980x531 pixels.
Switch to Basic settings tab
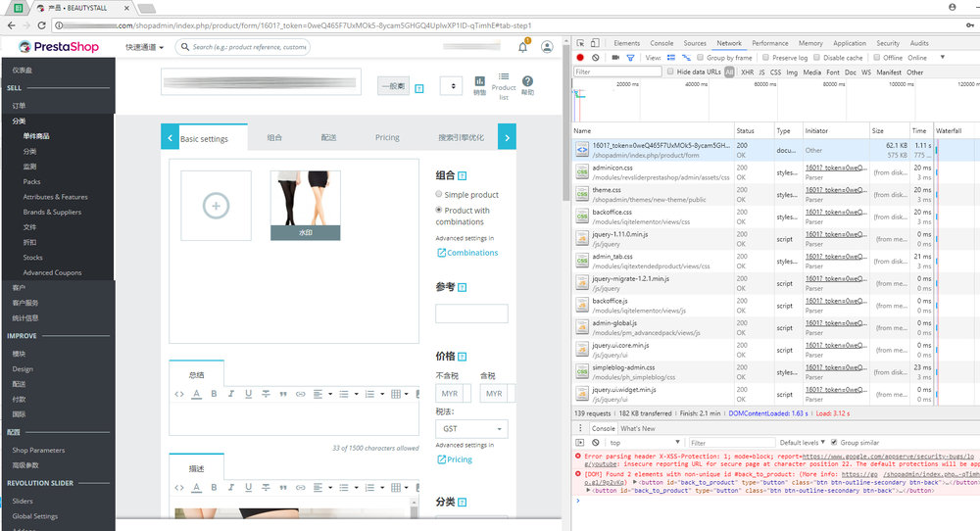205,139
